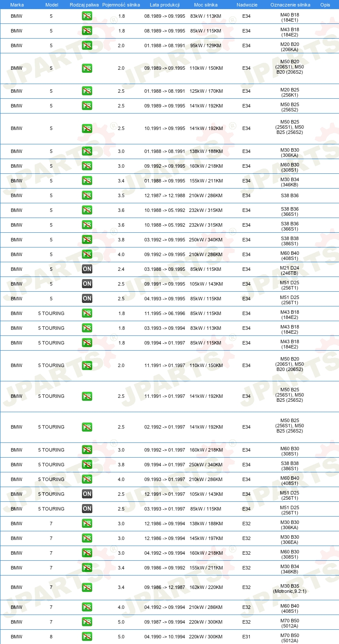Image resolution: width=339 pixels, height=644 pixels.
Task: Select the engine code M30 B30 (306EA)
Action: pyautogui.click(x=290, y=538)
